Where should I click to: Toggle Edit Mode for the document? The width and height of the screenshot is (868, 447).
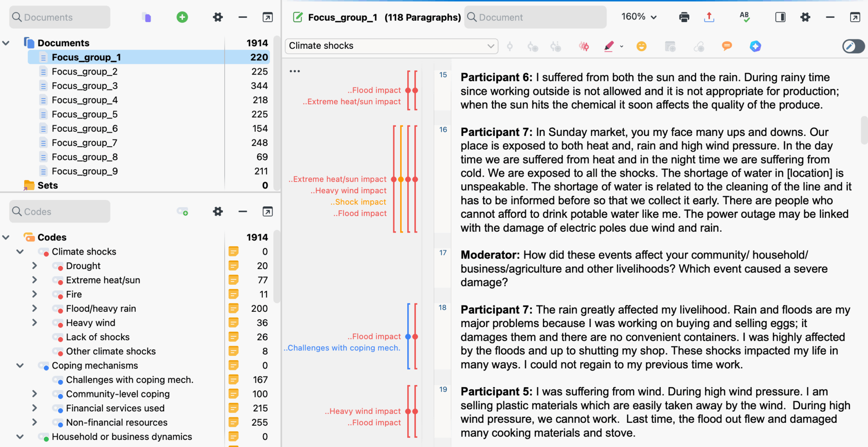click(x=853, y=46)
